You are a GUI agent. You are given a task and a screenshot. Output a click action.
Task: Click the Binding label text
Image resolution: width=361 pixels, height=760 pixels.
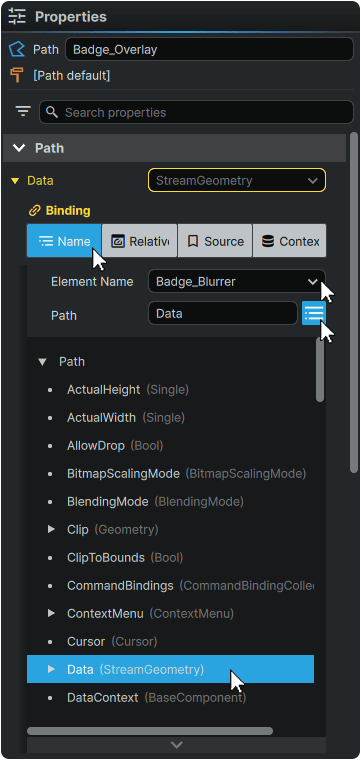coord(68,210)
